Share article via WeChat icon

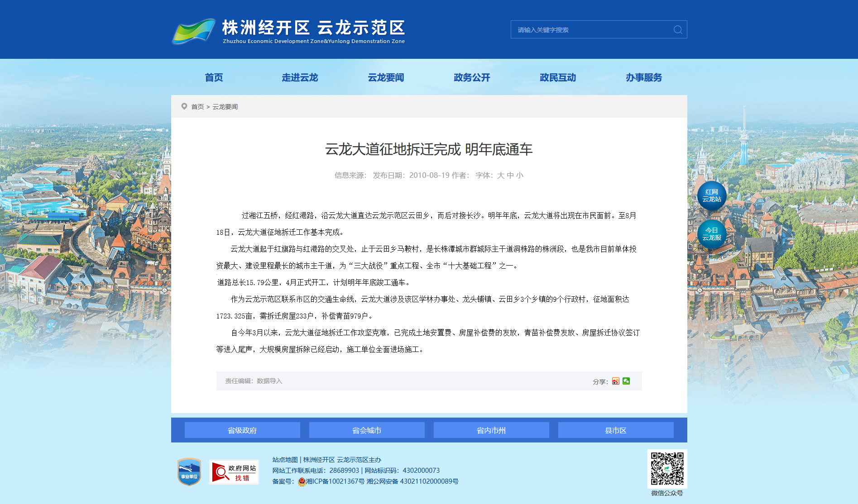point(626,381)
